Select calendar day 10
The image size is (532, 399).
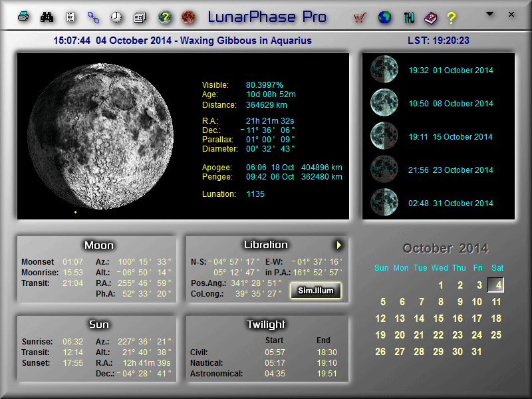point(477,302)
